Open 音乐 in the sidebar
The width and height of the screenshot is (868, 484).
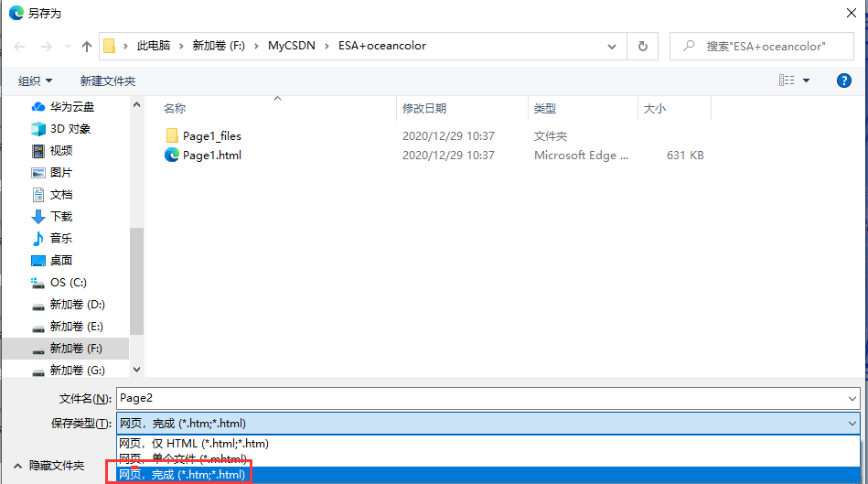(x=61, y=239)
